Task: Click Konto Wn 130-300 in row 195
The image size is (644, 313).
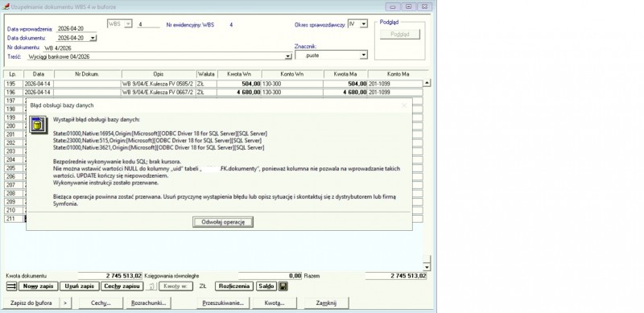Action: (292, 84)
